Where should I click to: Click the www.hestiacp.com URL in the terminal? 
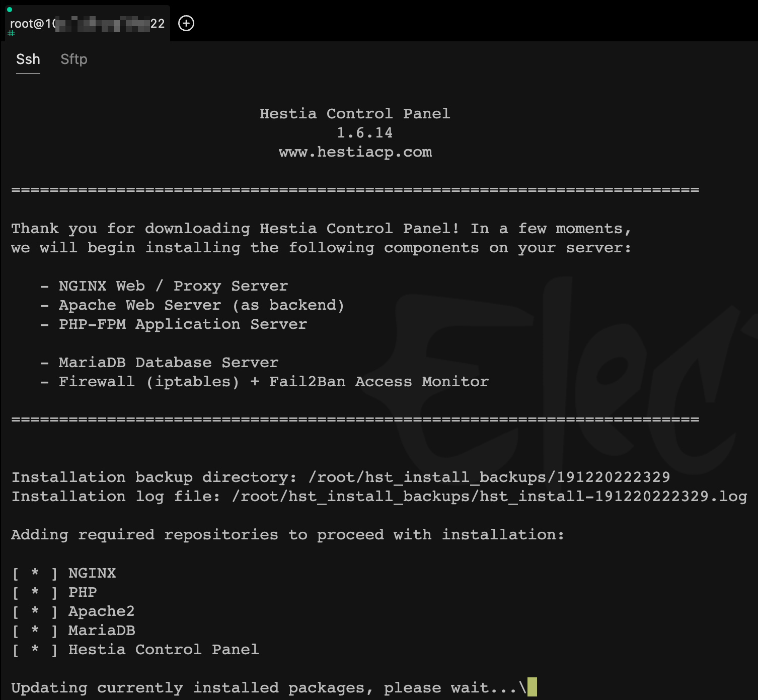355,152
